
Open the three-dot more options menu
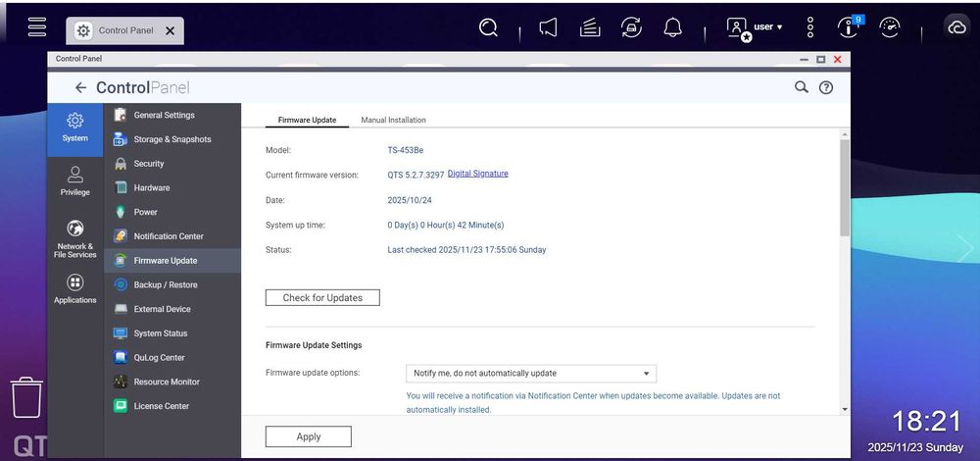click(x=810, y=27)
